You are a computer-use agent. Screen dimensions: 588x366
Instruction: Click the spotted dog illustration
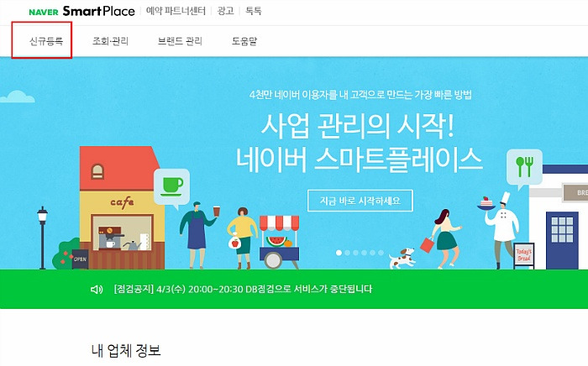(x=402, y=258)
